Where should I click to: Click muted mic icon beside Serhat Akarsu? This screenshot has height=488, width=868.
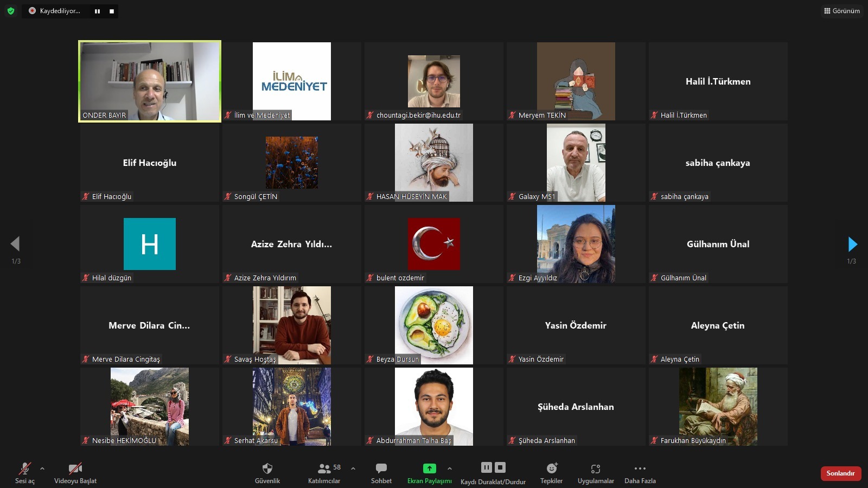point(228,440)
